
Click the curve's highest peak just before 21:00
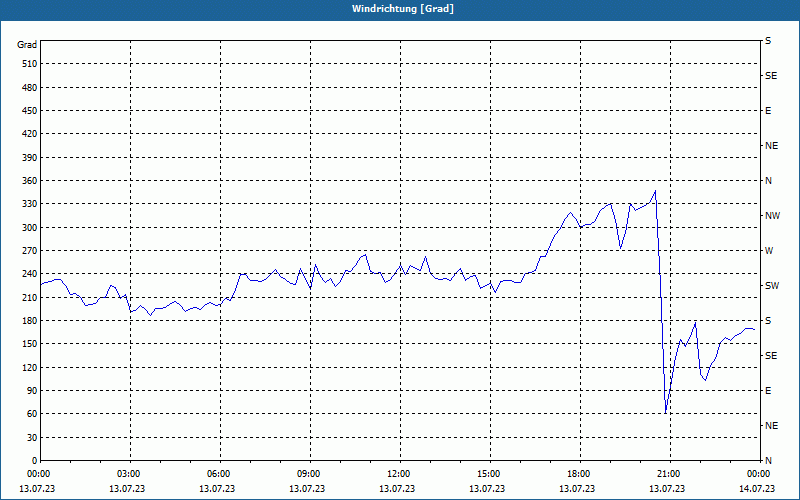coord(655,191)
